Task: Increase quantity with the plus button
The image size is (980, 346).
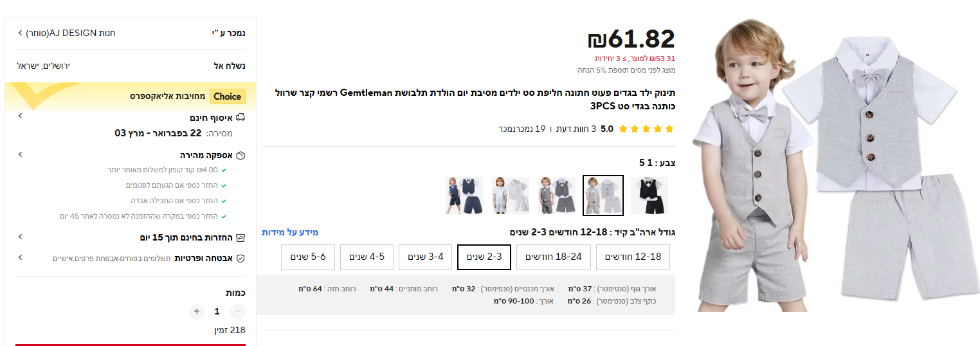Action: (x=197, y=311)
